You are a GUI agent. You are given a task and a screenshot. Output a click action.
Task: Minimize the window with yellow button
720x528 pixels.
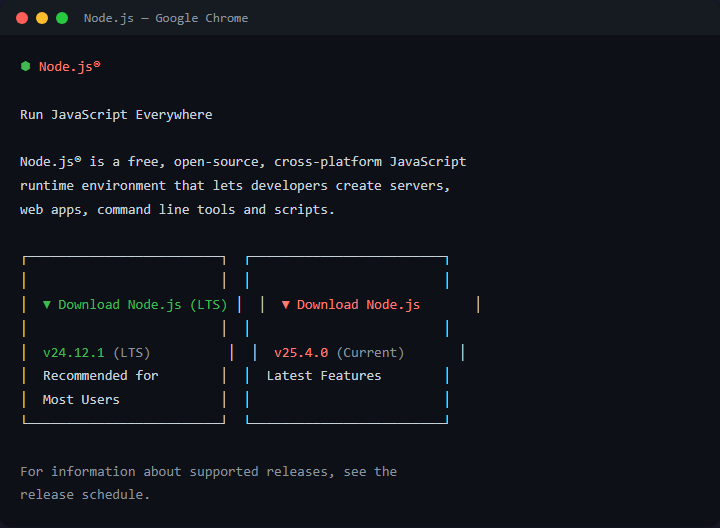tap(42, 18)
